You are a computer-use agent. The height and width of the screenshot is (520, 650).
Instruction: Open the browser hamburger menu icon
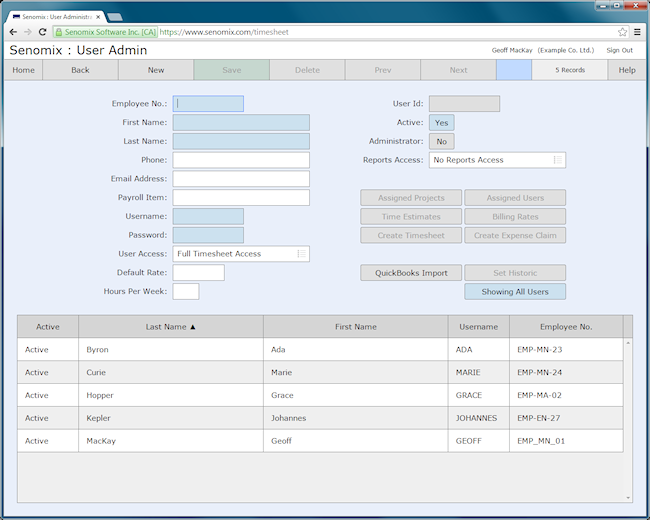tap(637, 32)
